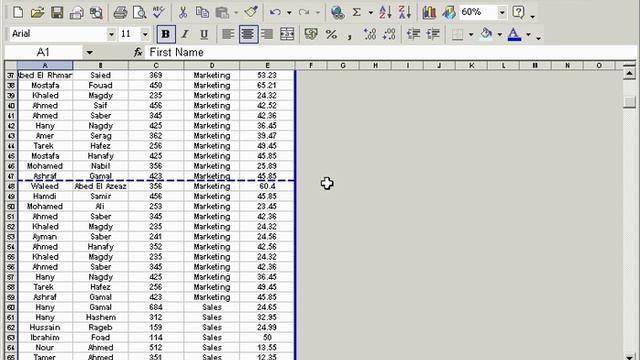Create a new blank workbook

pos(18,13)
